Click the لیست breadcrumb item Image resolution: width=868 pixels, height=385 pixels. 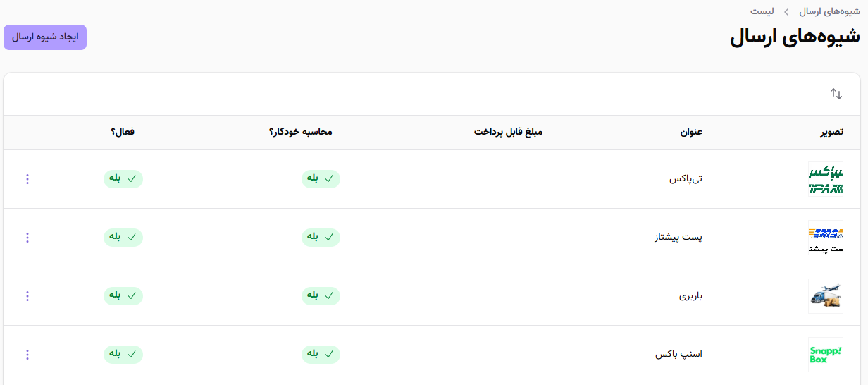(762, 11)
